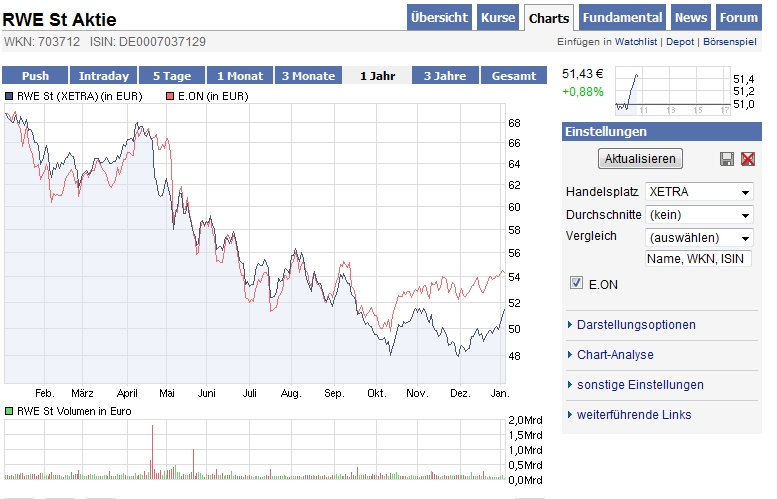Select the 3 Jahre time range
This screenshot has width=777, height=499.
pos(444,76)
